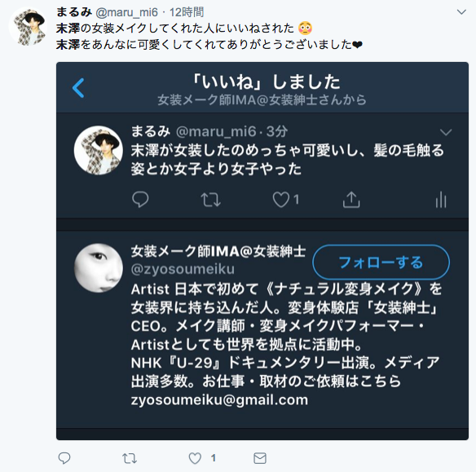Toggle heart icon in embedded dark tweet
Image resolution: width=476 pixels, height=472 pixels.
click(x=281, y=200)
